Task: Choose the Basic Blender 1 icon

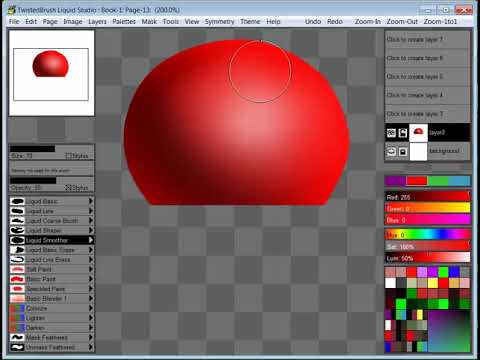Action: click(x=17, y=298)
